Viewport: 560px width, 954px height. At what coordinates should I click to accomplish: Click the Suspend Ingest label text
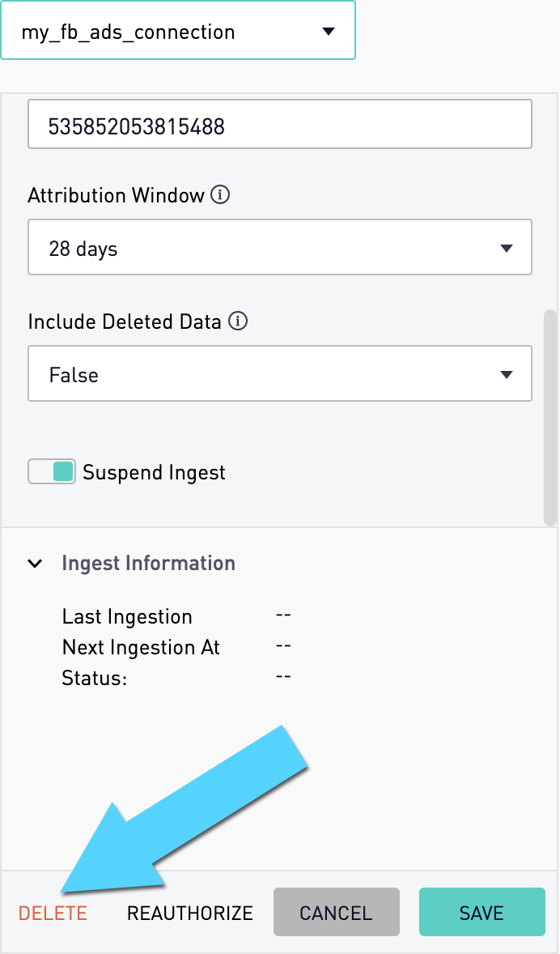(x=154, y=473)
